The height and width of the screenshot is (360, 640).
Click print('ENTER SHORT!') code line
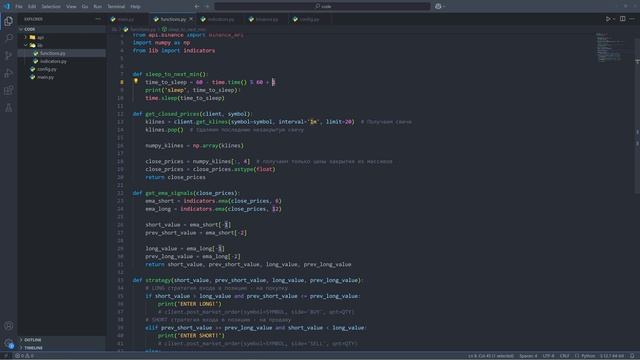[x=191, y=336]
